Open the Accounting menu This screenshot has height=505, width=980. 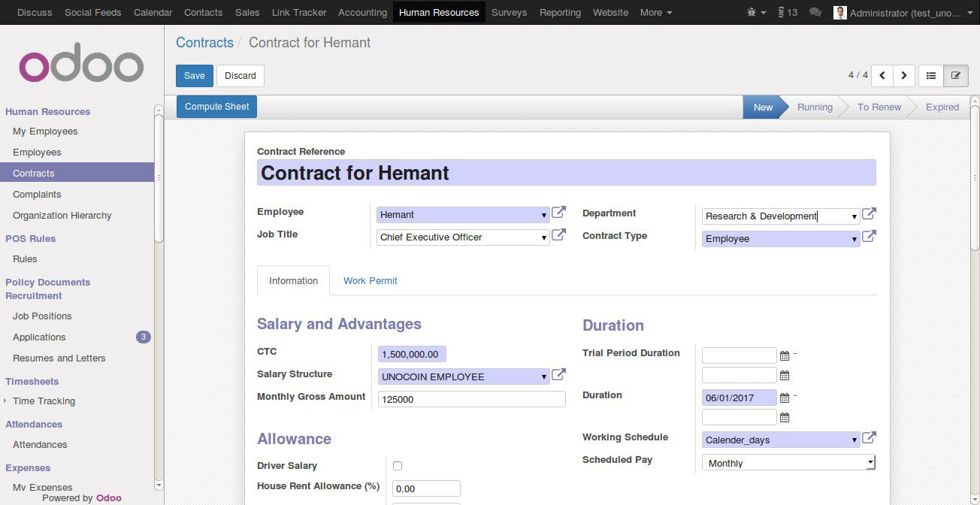[362, 12]
